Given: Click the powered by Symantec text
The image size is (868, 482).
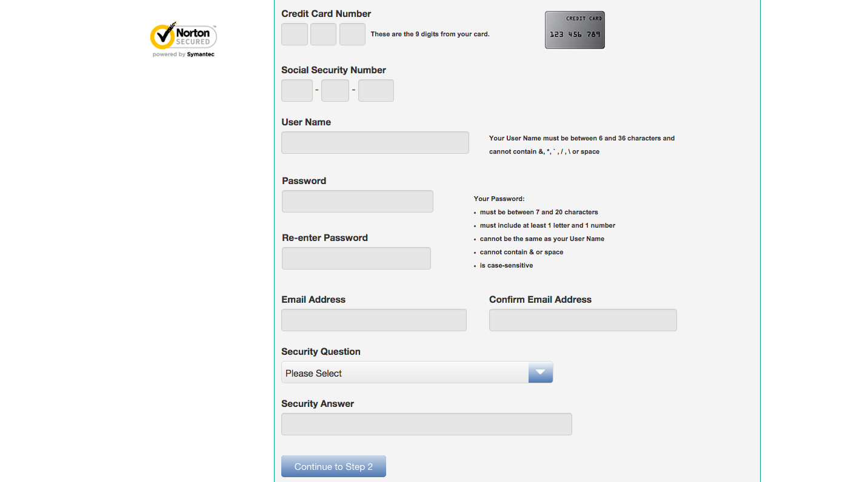Looking at the screenshot, I should pos(183,54).
